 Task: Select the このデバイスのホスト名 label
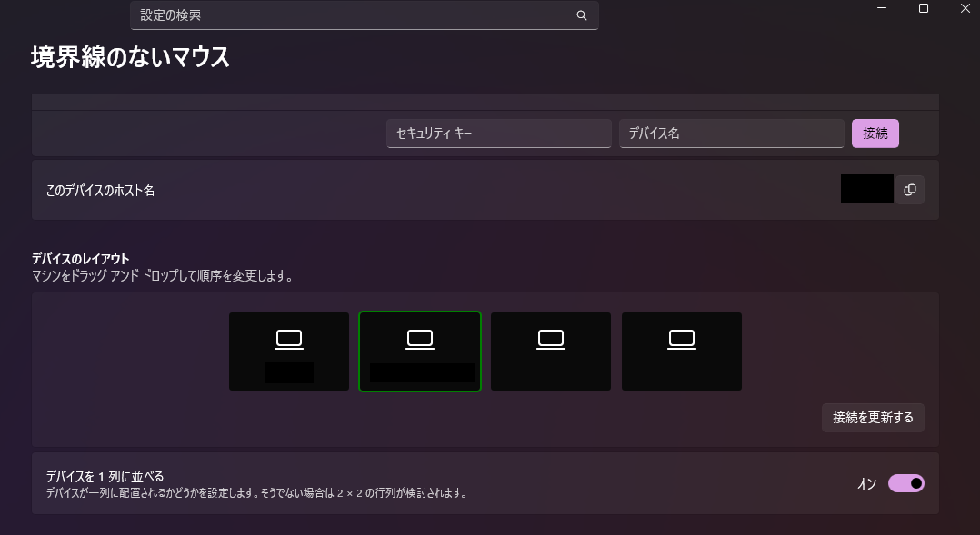coord(100,191)
